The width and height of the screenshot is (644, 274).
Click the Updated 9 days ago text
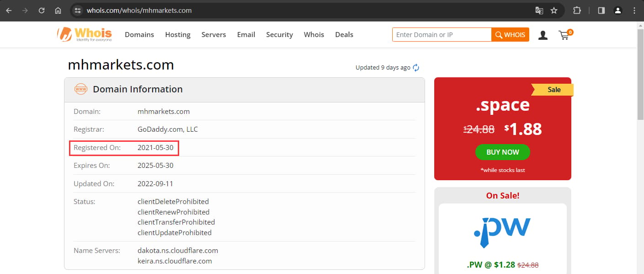383,68
